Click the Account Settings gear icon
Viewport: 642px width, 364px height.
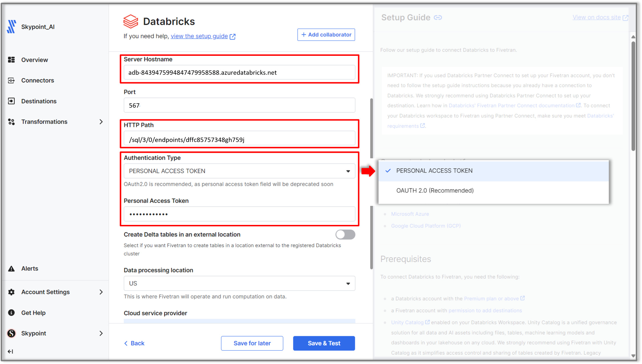click(x=11, y=292)
